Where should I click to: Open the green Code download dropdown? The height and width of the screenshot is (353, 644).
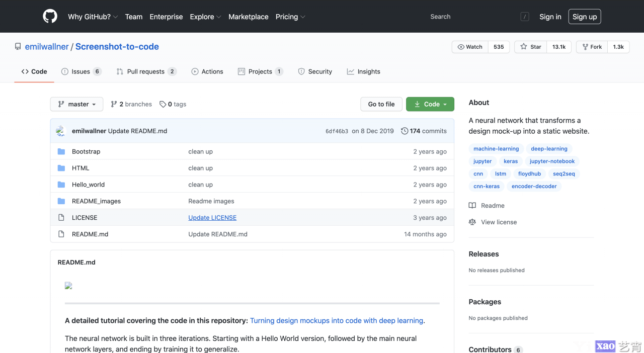point(430,104)
